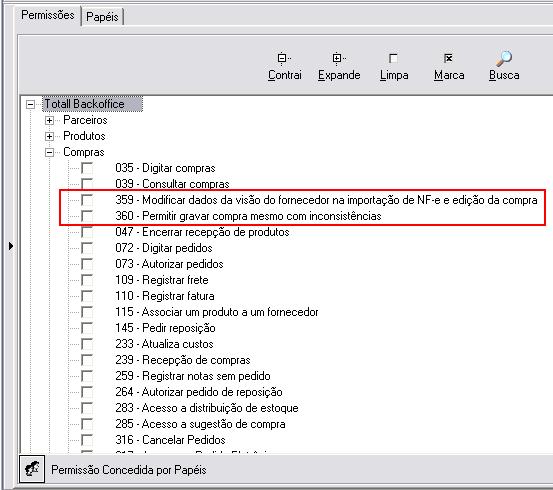Click the Permissão Concedida por Papéis icon
553x490 pixels.
(x=32, y=469)
